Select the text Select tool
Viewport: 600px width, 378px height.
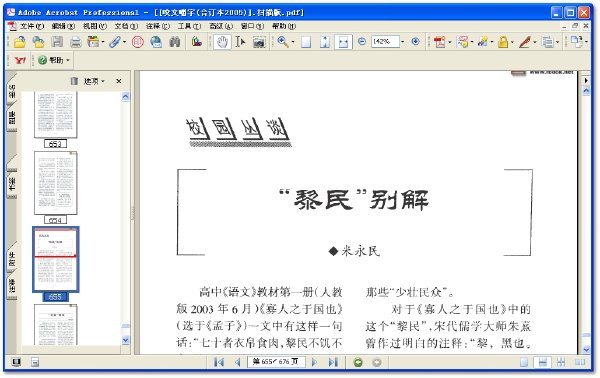tap(240, 42)
